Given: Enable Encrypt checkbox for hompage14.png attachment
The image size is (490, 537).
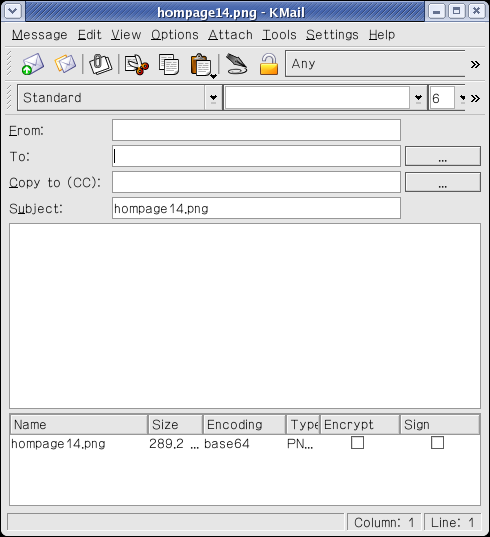Looking at the screenshot, I should (357, 442).
